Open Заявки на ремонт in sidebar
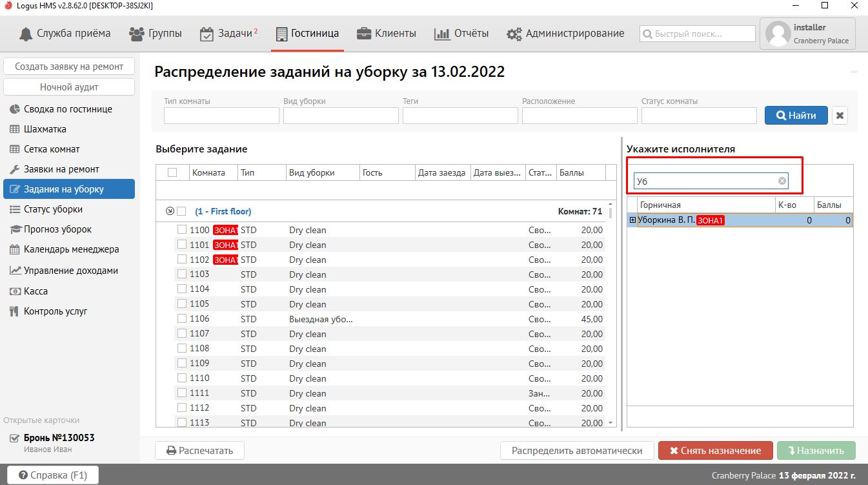This screenshot has width=868, height=485. tap(61, 169)
